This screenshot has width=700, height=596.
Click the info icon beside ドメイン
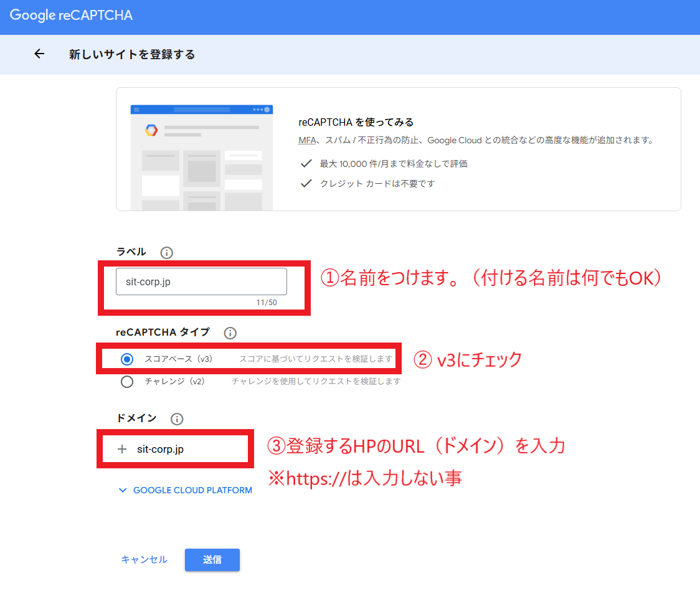[x=177, y=419]
